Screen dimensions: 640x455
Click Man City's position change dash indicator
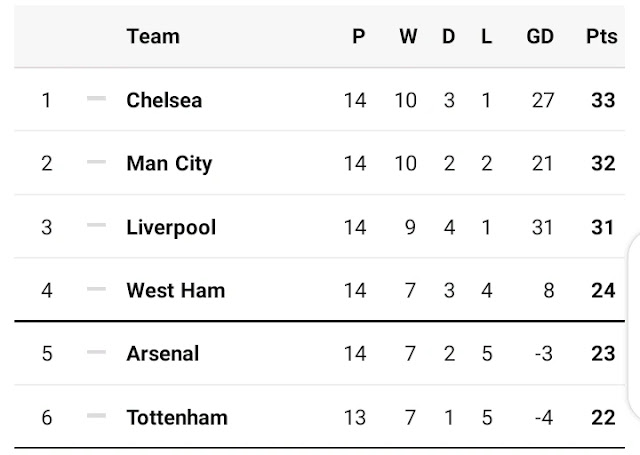tap(96, 163)
